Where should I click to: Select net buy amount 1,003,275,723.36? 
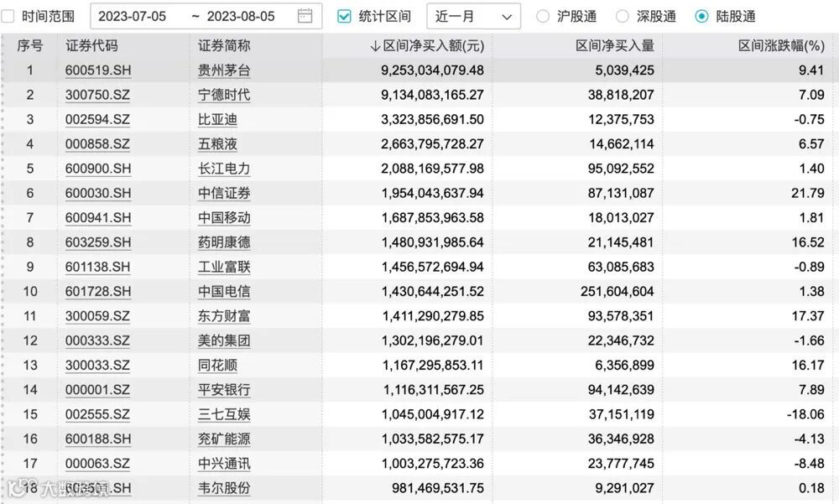point(432,465)
